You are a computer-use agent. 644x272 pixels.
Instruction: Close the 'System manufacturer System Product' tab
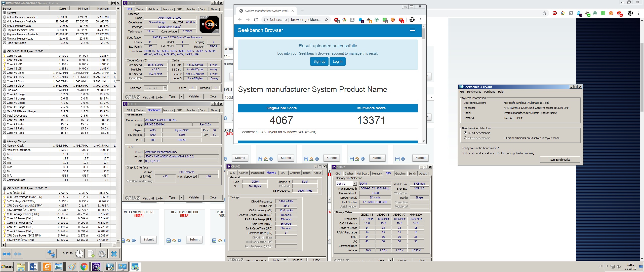[x=292, y=11]
